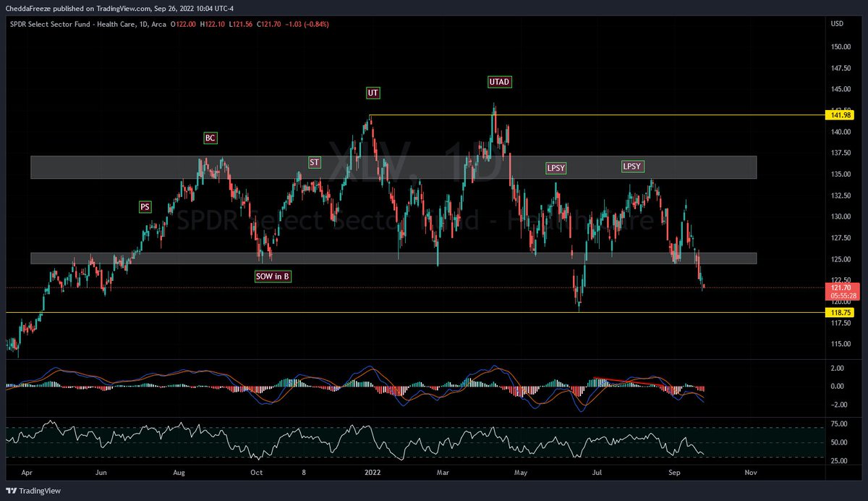
Task: Select the lower gray support zone rectangle
Action: click(393, 258)
